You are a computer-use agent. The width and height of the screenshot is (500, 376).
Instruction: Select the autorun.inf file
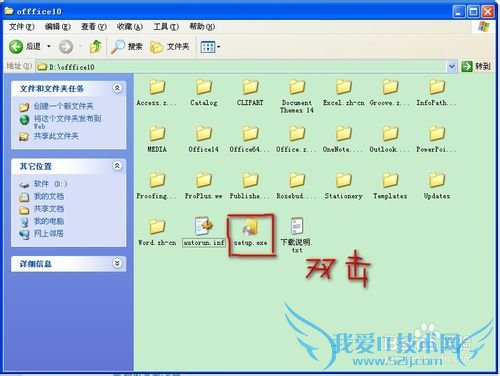204,233
